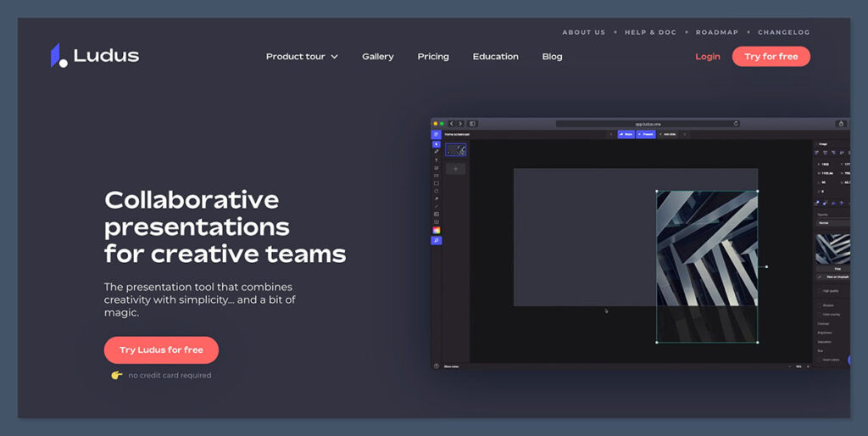Click the field showing 1132.44
The height and width of the screenshot is (436, 868).
coord(827,173)
